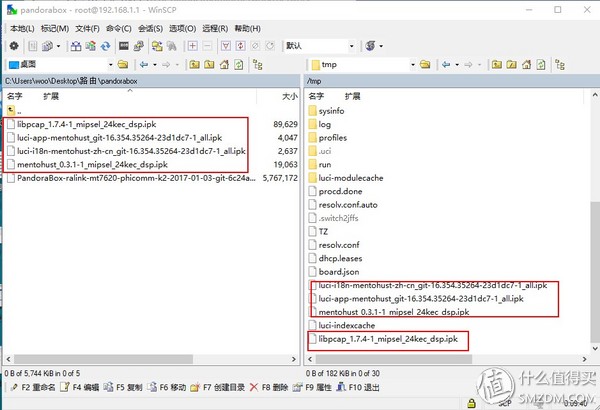The height and width of the screenshot is (410, 600).
Task: Open the 帮助(H) menu
Action: [248, 29]
